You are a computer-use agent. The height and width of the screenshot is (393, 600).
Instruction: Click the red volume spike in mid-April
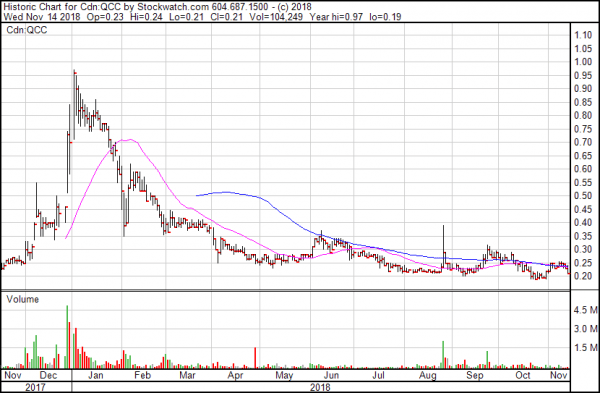[255, 358]
